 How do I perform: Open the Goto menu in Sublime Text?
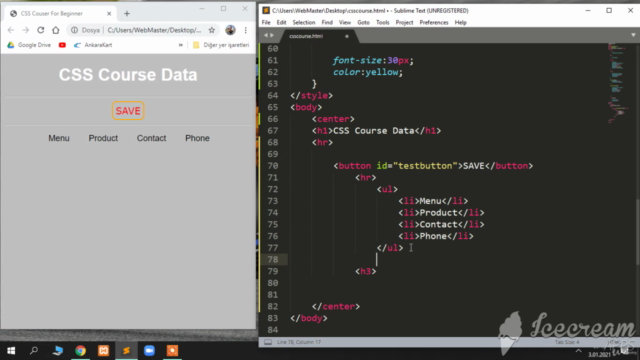coord(363,22)
